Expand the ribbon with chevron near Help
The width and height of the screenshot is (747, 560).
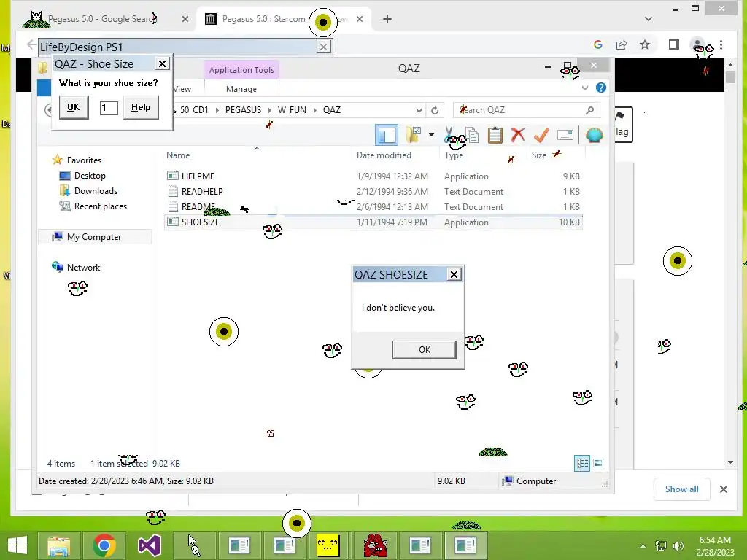(x=585, y=87)
